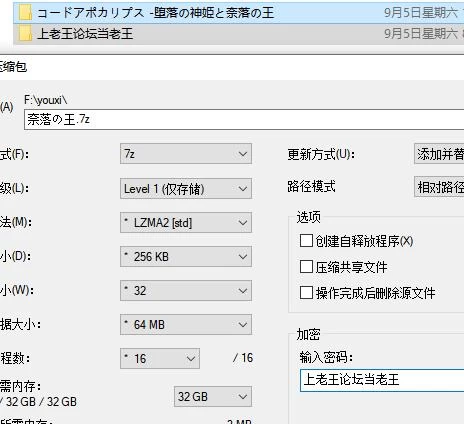Open the update mode dropdown 添加并替
The height and width of the screenshot is (424, 464).
point(439,154)
